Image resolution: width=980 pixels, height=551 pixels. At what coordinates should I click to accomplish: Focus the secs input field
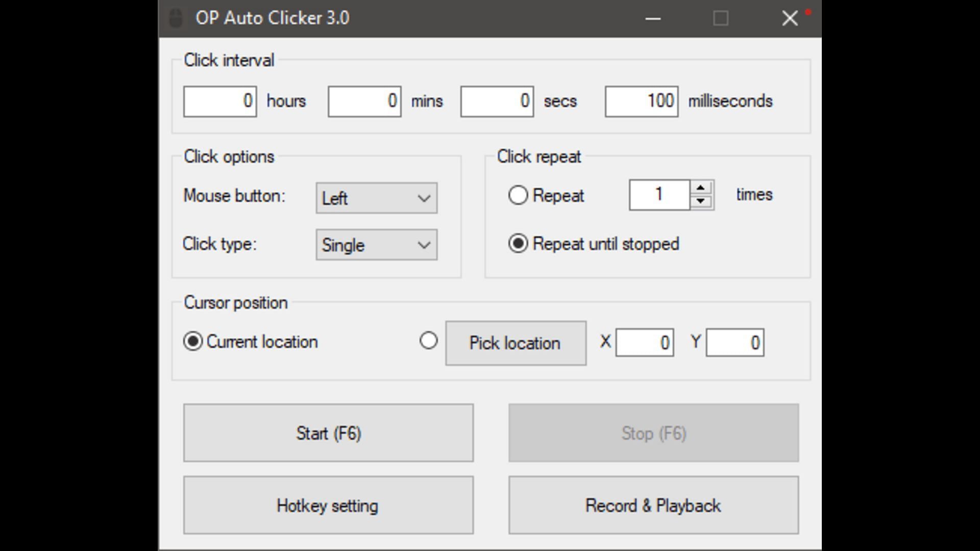[497, 102]
